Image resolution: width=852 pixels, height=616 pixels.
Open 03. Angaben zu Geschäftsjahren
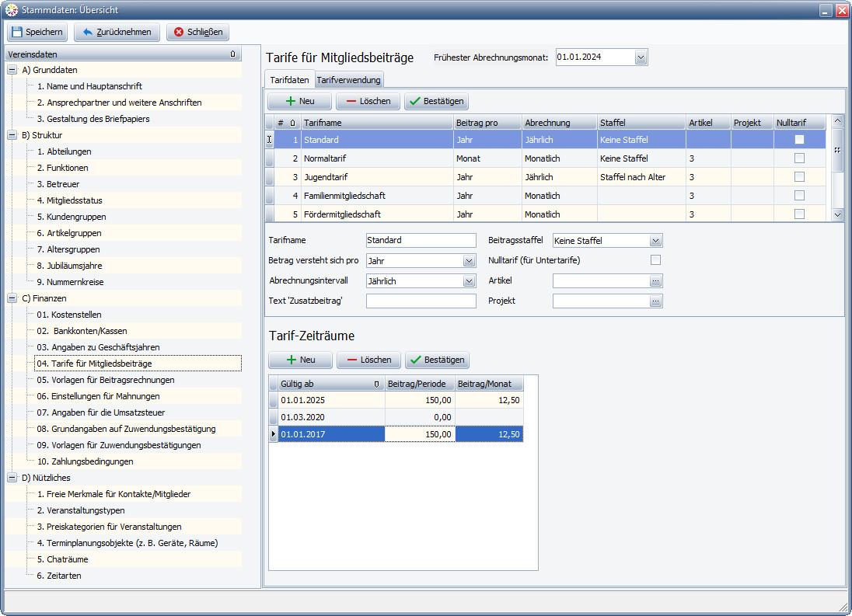(x=99, y=346)
